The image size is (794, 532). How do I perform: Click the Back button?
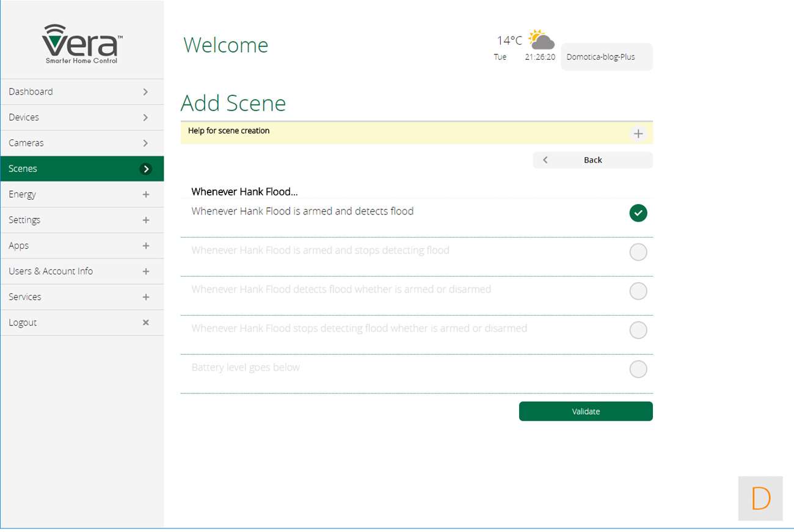click(x=592, y=160)
